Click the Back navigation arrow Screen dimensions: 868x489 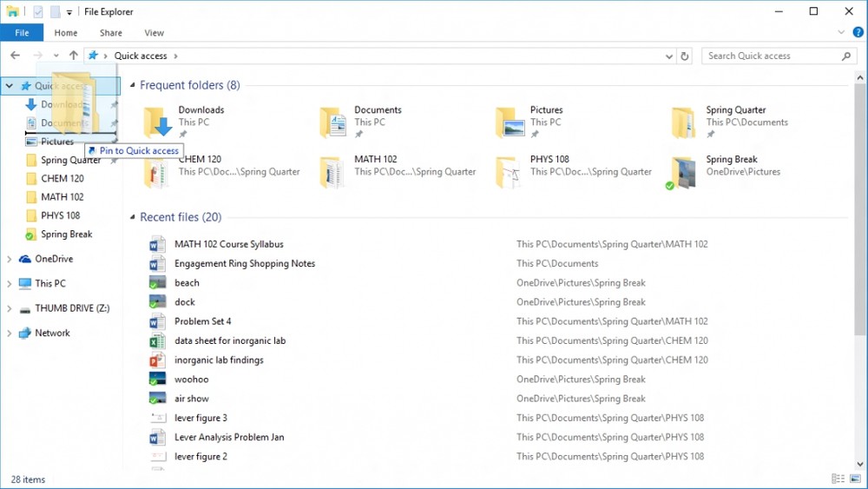[15, 56]
